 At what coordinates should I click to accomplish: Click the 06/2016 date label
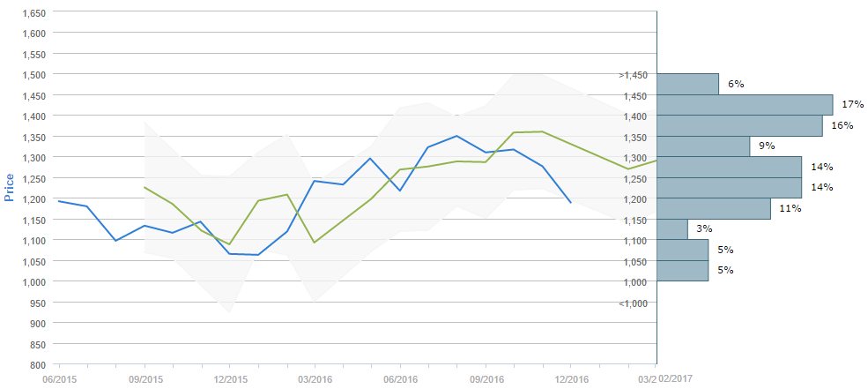pos(400,378)
